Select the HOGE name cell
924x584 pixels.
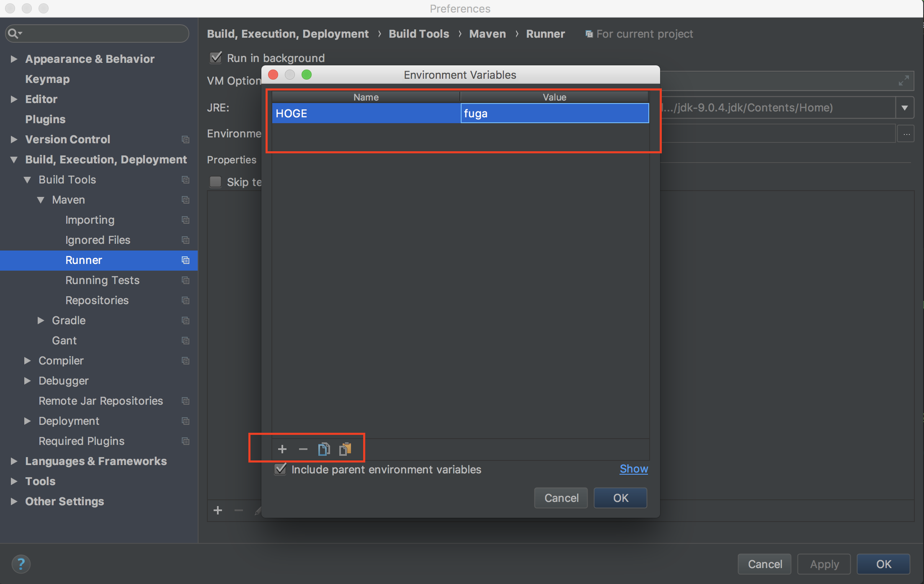[366, 113]
